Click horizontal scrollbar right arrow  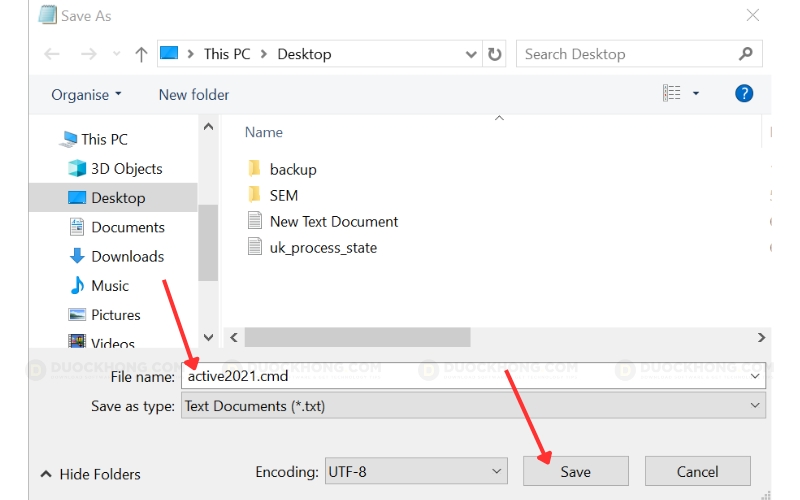761,337
